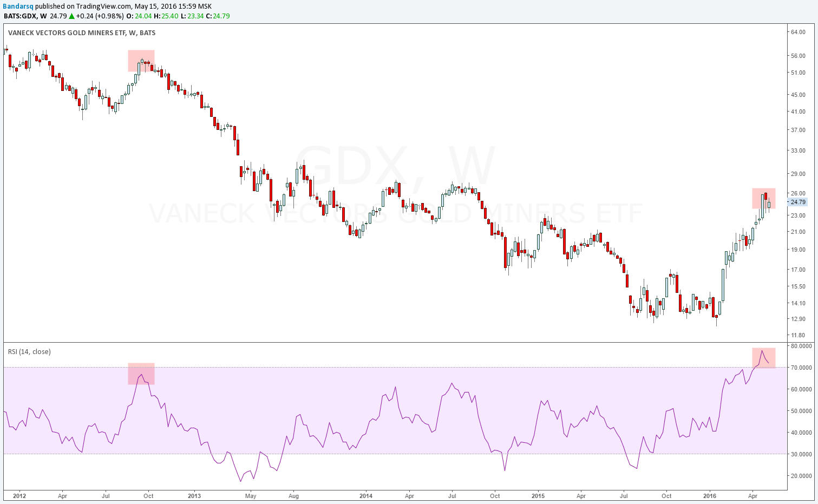The height and width of the screenshot is (504, 818).
Task: Click the highlighted 2012 RSI peak box
Action: [x=141, y=374]
